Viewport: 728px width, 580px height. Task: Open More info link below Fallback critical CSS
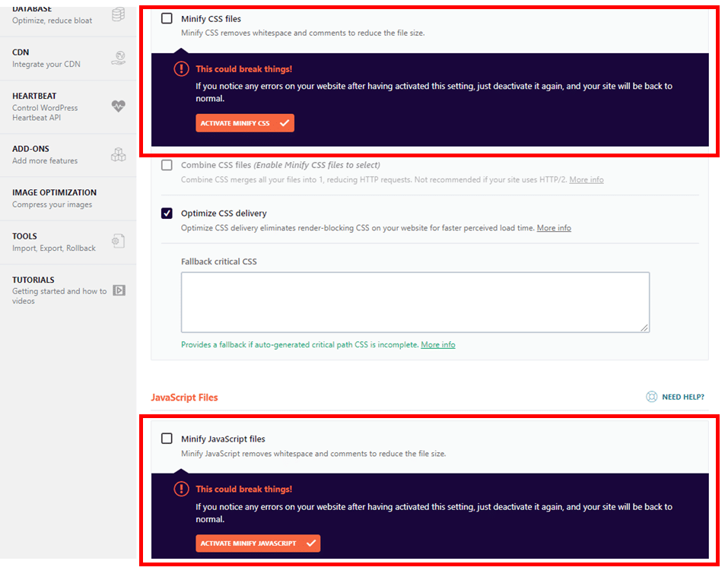[x=438, y=345]
